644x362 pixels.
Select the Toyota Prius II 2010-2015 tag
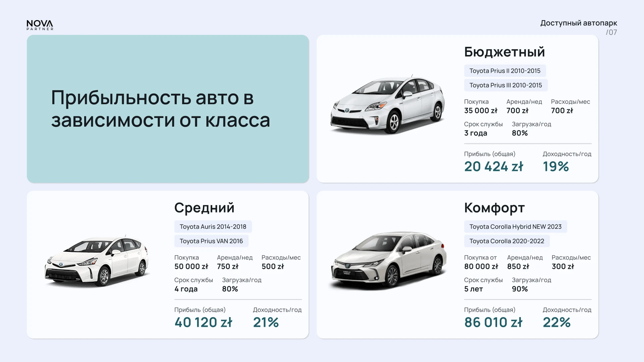tap(505, 71)
